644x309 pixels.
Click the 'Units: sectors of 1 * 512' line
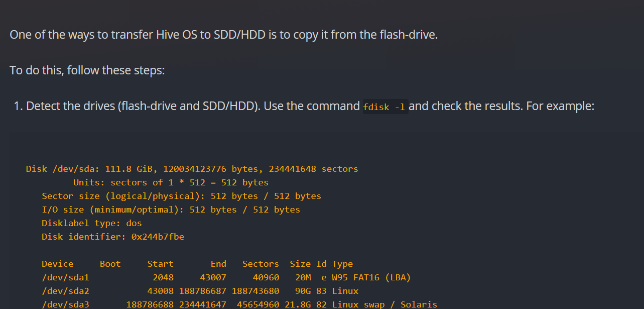(171, 182)
